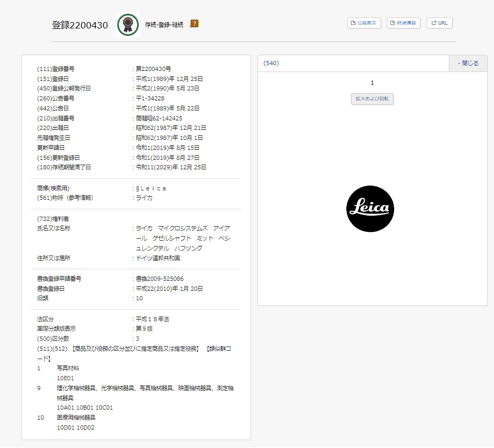Click the registration status medal icon
This screenshot has width=494, height=448.
[128, 25]
